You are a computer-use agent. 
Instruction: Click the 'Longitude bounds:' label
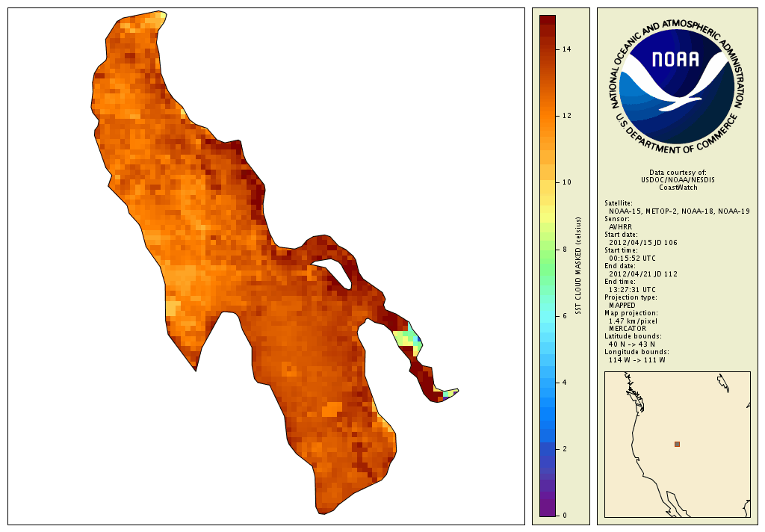click(637, 352)
